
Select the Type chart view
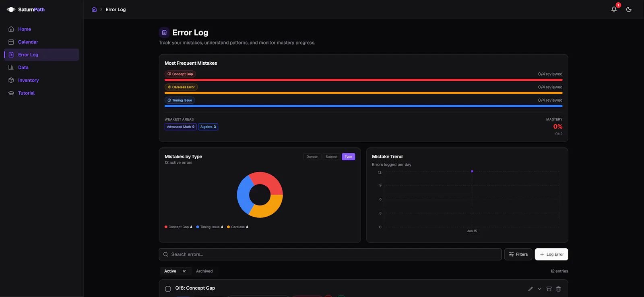tap(349, 157)
